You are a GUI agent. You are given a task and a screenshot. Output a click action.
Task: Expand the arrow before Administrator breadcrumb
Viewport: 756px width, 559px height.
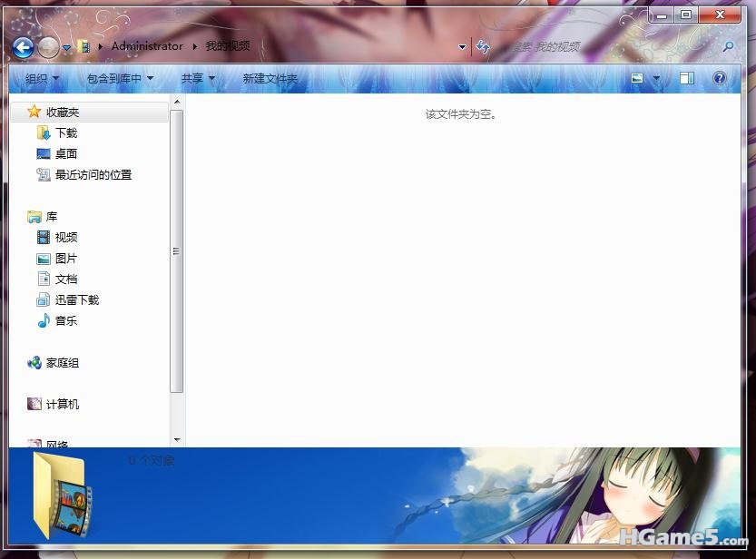100,47
